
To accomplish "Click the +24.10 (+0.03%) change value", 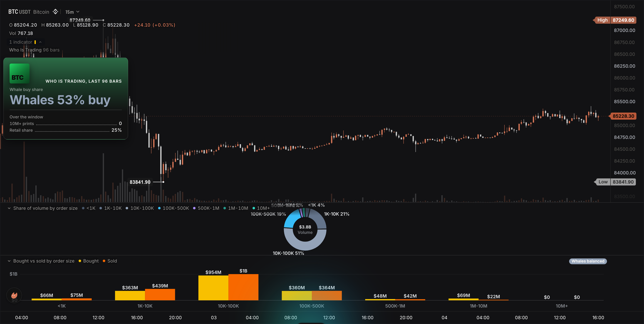I will coord(154,25).
